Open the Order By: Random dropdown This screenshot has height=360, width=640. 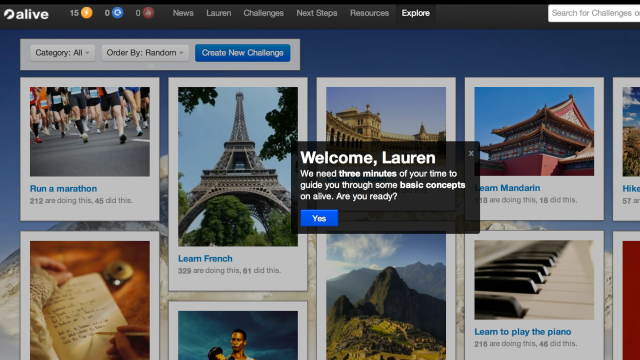pyautogui.click(x=145, y=53)
